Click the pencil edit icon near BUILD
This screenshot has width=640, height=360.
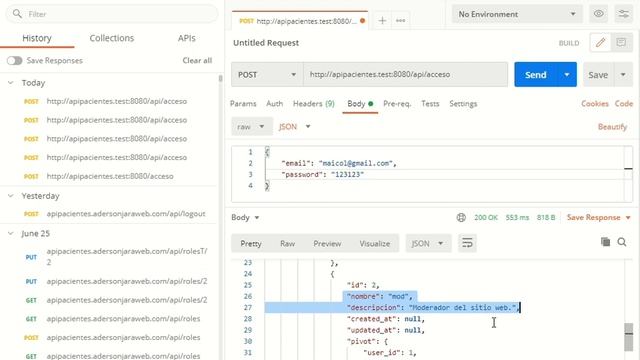click(600, 42)
